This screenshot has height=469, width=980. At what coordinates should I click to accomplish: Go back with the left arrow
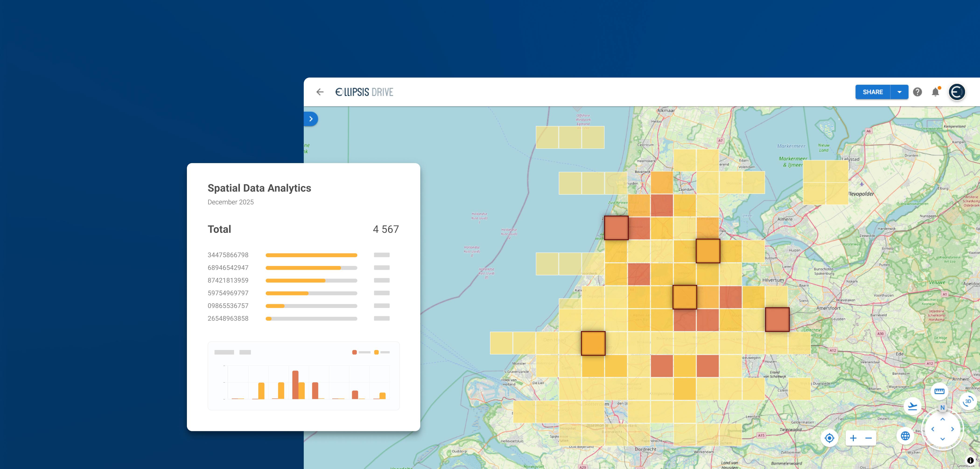320,92
